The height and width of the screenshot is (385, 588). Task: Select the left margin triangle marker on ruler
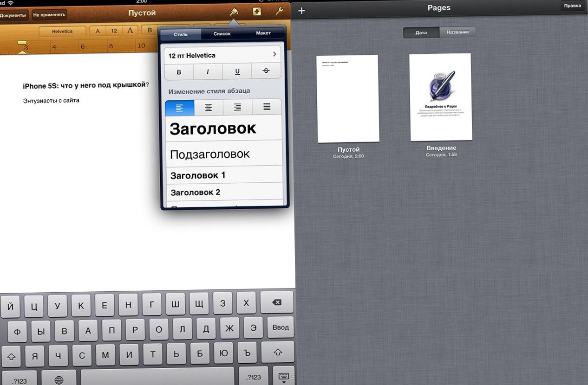(22, 52)
